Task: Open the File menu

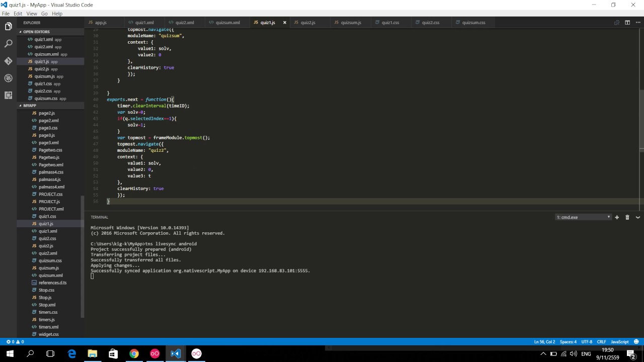Action: pyautogui.click(x=6, y=14)
